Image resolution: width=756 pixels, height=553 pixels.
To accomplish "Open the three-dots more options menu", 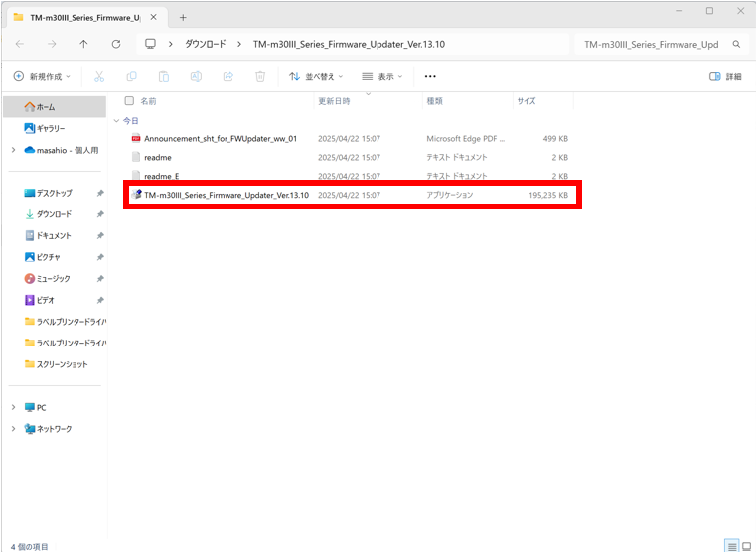I will [x=430, y=76].
